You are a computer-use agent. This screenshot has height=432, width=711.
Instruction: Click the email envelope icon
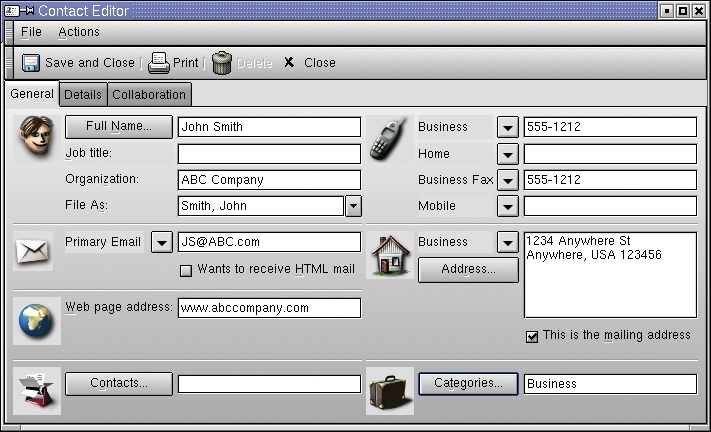coord(34,252)
